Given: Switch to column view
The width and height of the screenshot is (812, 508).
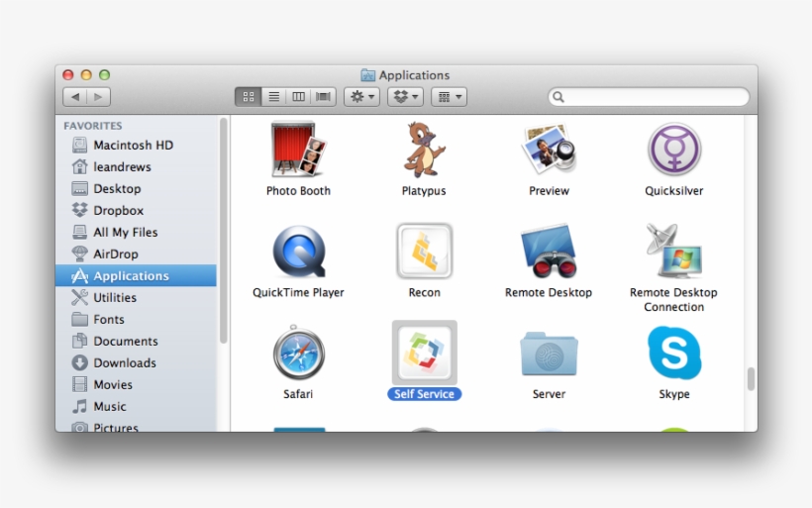Looking at the screenshot, I should tap(298, 97).
